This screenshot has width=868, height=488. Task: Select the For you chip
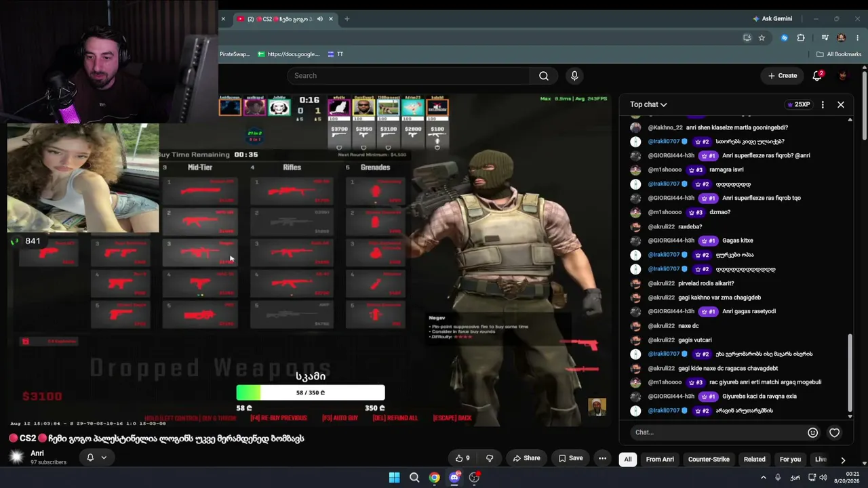[790, 460]
